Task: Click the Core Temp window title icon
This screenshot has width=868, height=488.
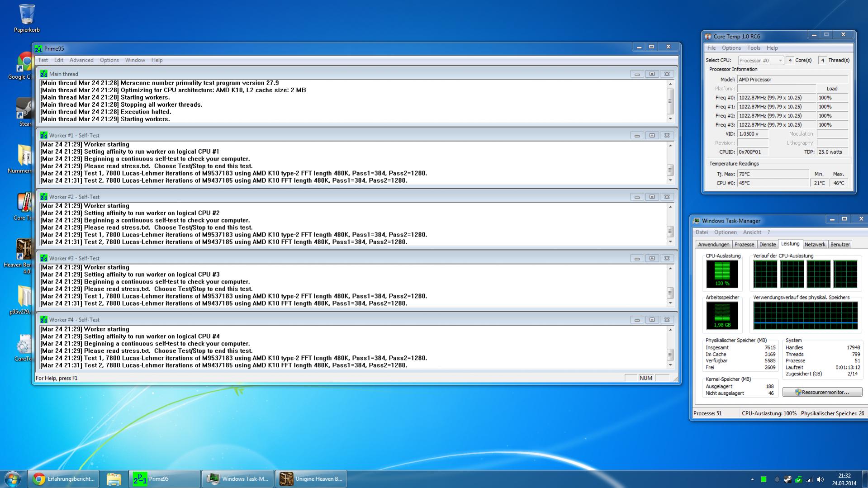Action: (x=708, y=36)
